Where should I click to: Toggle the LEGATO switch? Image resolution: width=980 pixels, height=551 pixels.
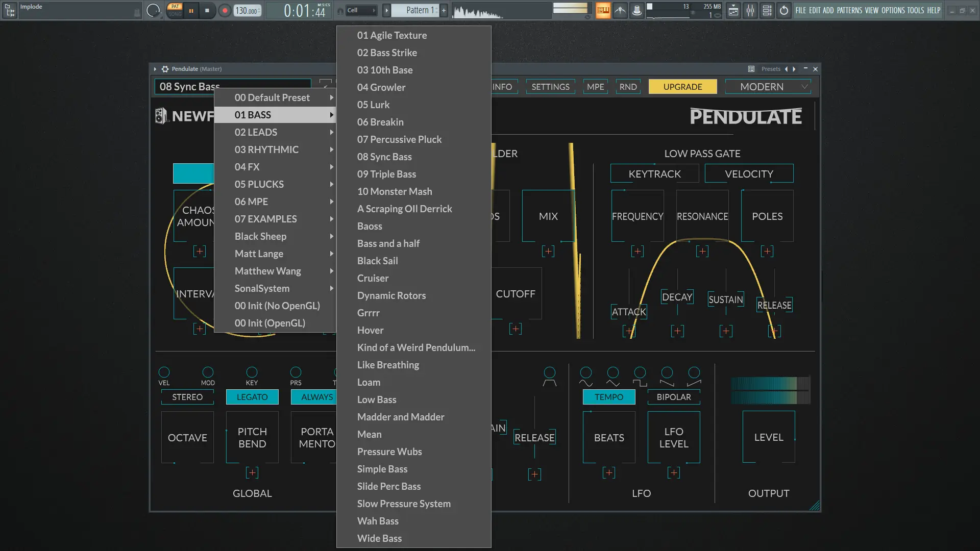click(252, 397)
